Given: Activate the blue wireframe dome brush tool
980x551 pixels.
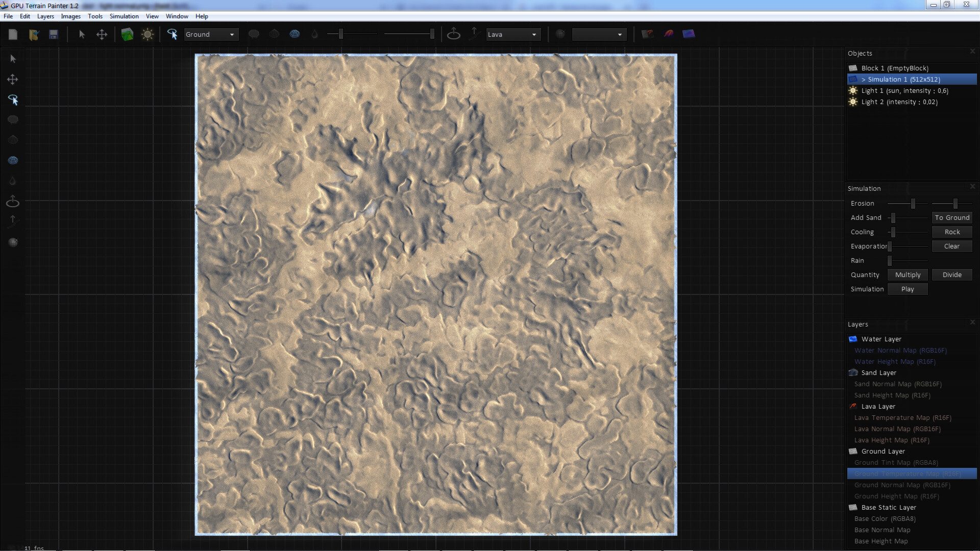Looking at the screenshot, I should [x=295, y=34].
